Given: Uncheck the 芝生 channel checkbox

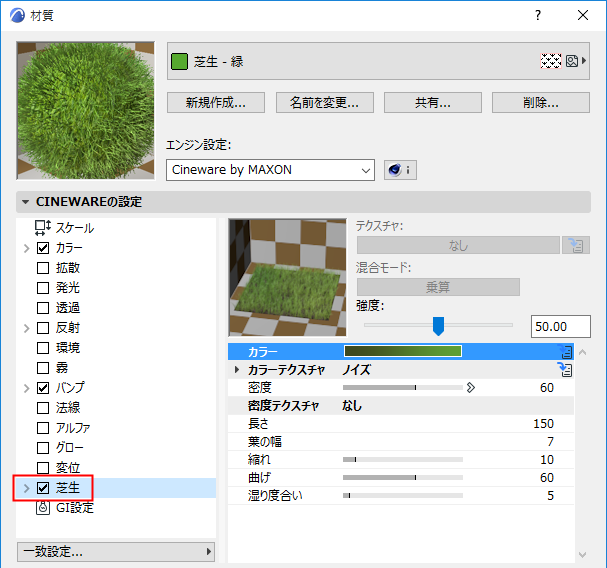Looking at the screenshot, I should click(43, 488).
